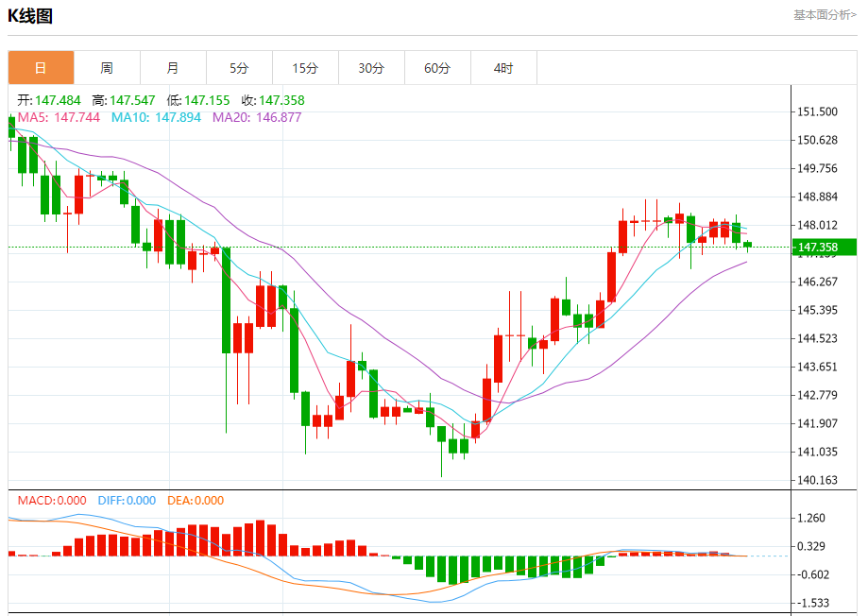This screenshot has height=616, width=868.
Task: Open the 5分 interval tab
Action: tap(239, 68)
